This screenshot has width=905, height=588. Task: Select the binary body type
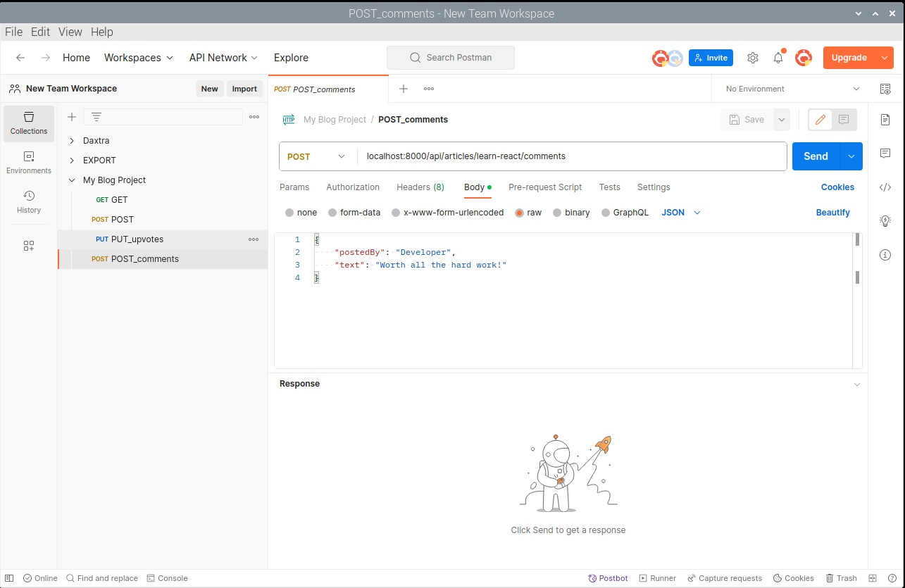[x=557, y=213]
